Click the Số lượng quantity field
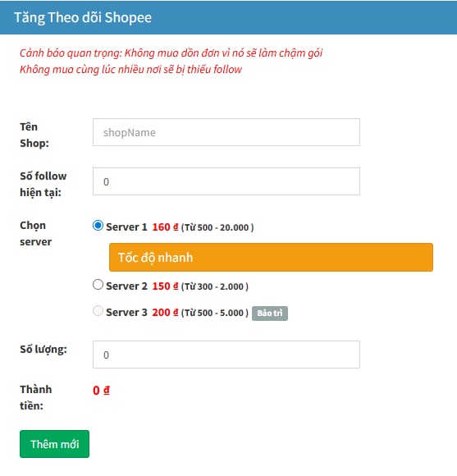 pos(226,355)
